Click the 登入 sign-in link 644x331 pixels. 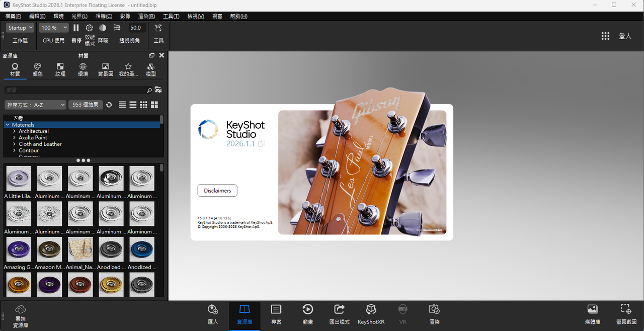pyautogui.click(x=625, y=36)
